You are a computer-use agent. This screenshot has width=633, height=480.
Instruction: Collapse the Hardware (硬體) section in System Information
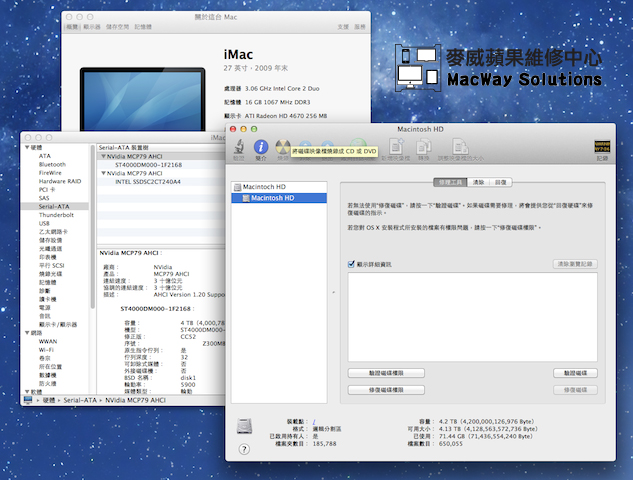point(27,147)
